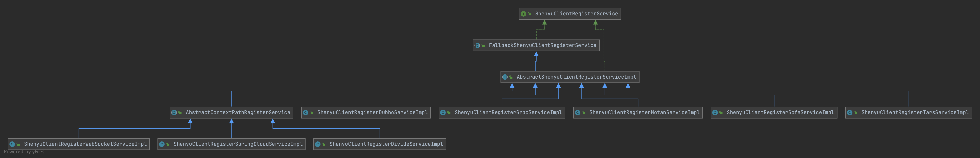Click the class icon of ShenyuClientRegisterGrpcServiceImpl
Viewport: 980px width, 158px height.
pyautogui.click(x=443, y=113)
